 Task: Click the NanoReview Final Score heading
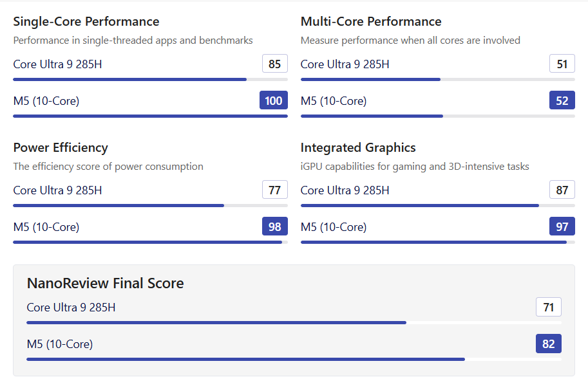(x=105, y=284)
